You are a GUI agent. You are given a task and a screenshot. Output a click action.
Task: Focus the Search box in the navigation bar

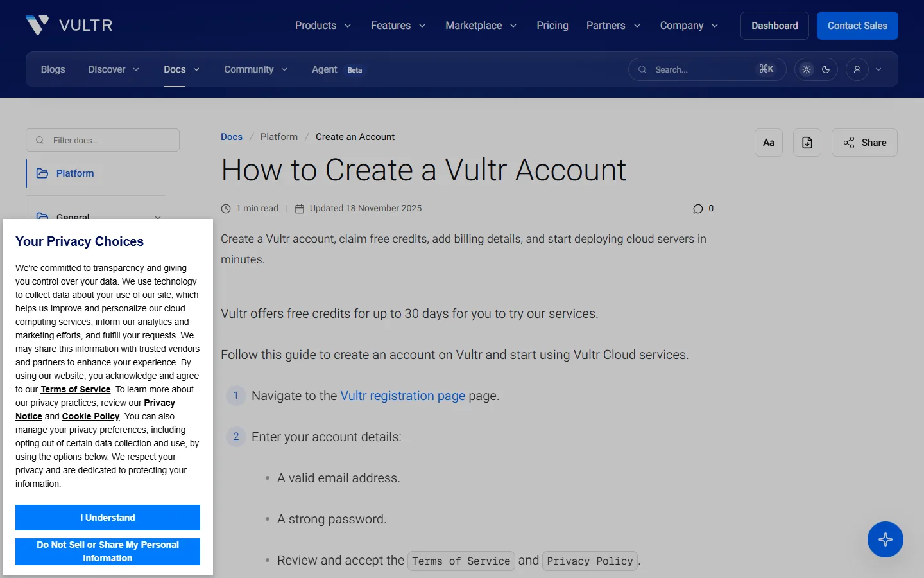[x=707, y=69]
